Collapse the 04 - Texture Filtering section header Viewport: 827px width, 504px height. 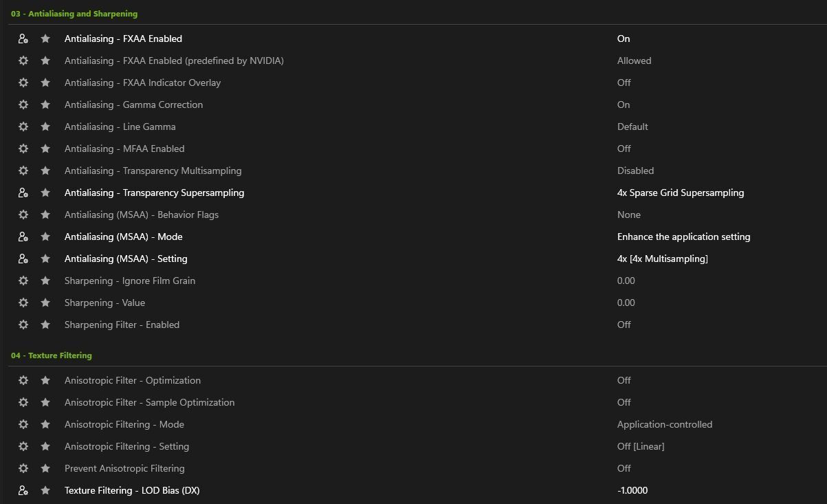51,355
